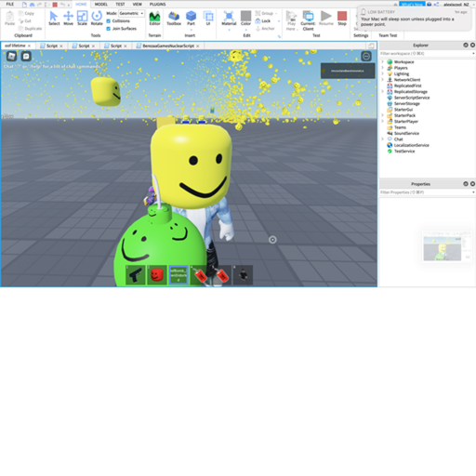Select TestService in Explorer
This screenshot has height=476, width=476.
(x=404, y=152)
